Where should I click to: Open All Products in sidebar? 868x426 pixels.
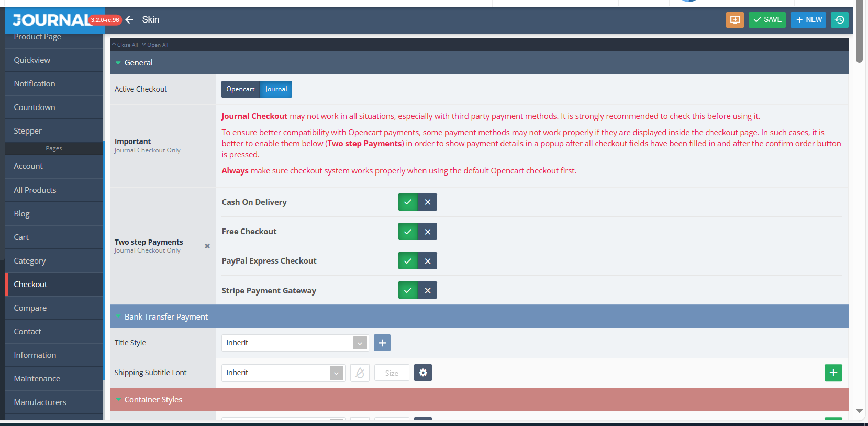click(54, 190)
